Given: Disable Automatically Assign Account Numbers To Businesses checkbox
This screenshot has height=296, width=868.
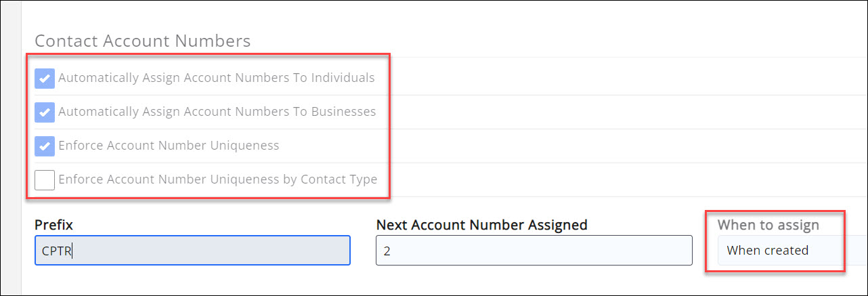Looking at the screenshot, I should (45, 112).
